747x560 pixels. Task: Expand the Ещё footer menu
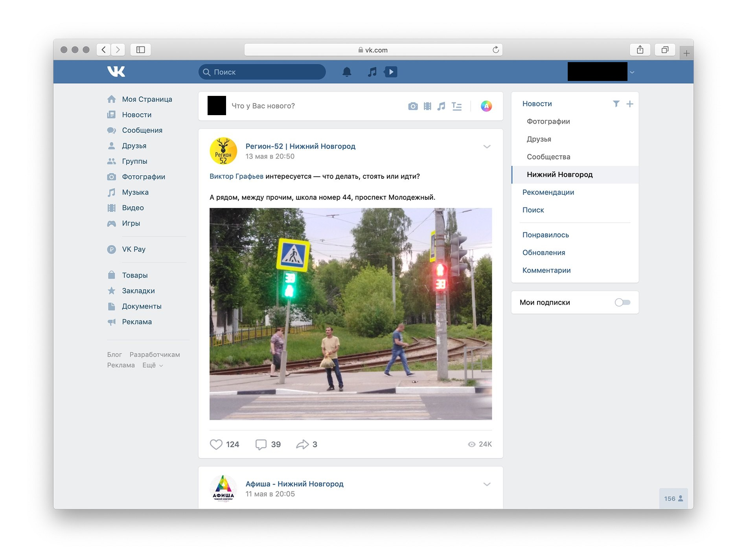[x=153, y=365]
